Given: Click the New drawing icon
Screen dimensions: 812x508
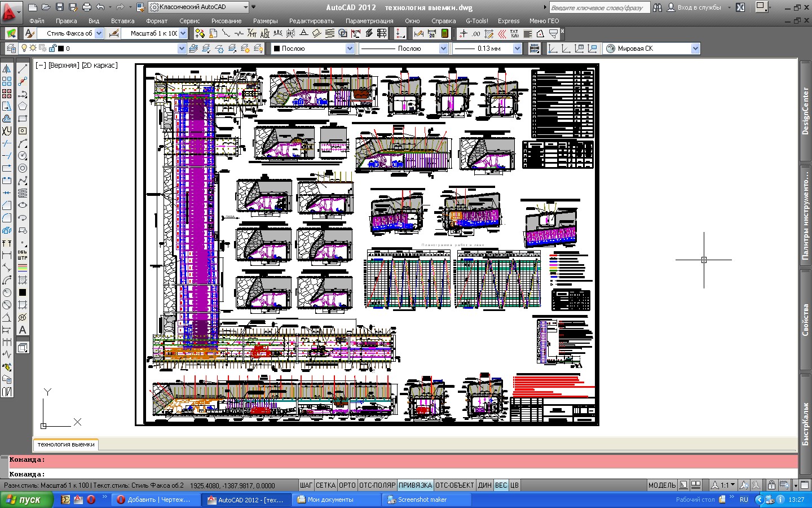Looking at the screenshot, I should (x=33, y=7).
